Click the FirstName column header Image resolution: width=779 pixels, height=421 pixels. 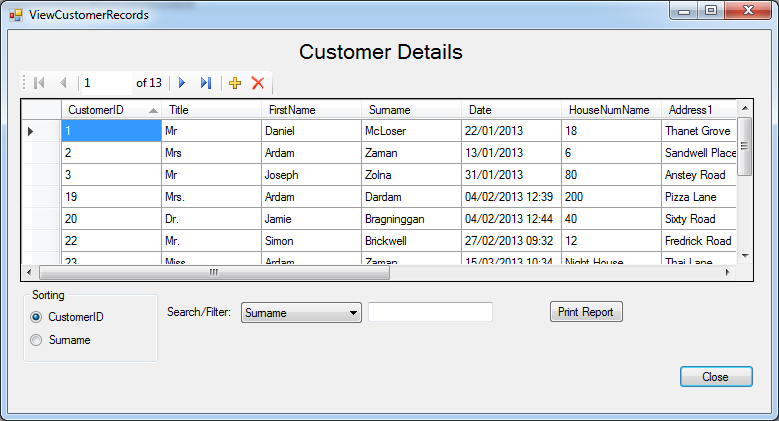(311, 110)
